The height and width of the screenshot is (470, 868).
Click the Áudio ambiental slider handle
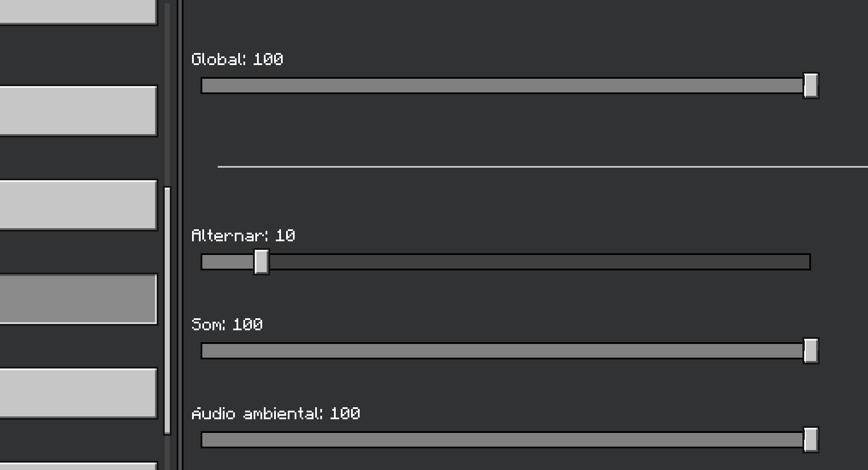tap(810, 440)
